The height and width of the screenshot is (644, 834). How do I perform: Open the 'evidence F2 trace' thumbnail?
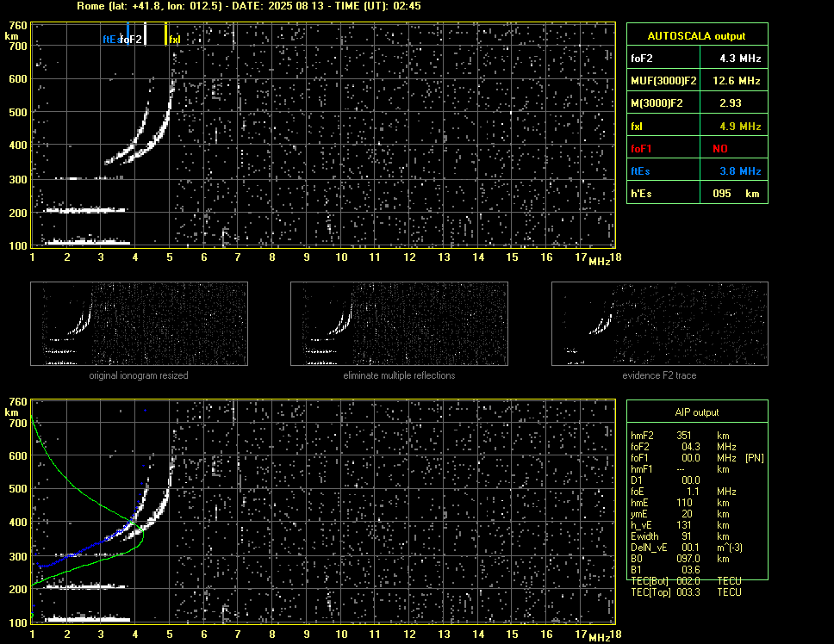click(660, 324)
